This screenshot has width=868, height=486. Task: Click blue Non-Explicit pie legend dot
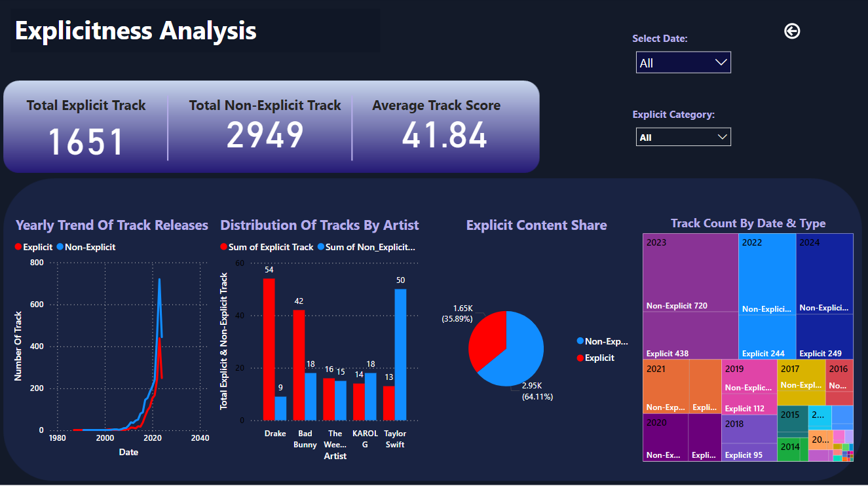pyautogui.click(x=580, y=341)
